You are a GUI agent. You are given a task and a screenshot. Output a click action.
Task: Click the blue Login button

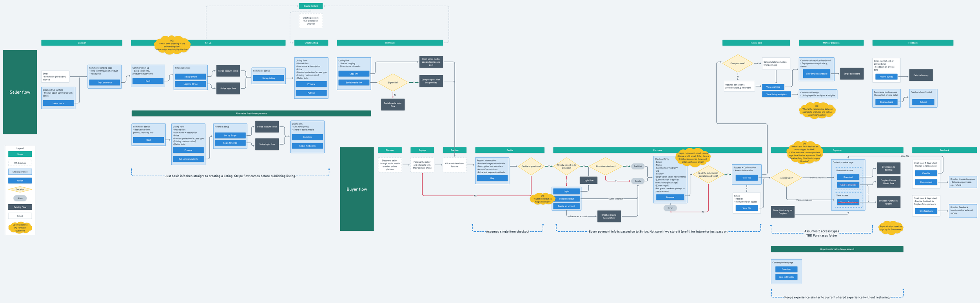click(566, 191)
